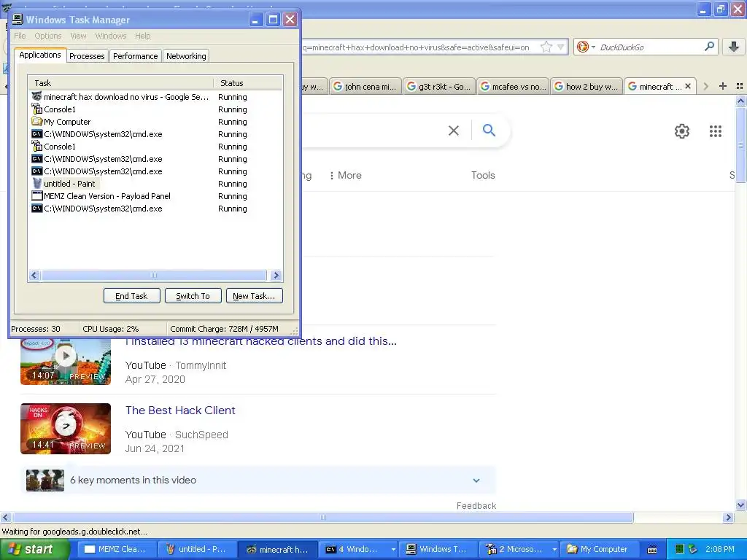This screenshot has height=560, width=747.
Task: Switch to the john cena mi... browser tab
Action: click(x=365, y=86)
